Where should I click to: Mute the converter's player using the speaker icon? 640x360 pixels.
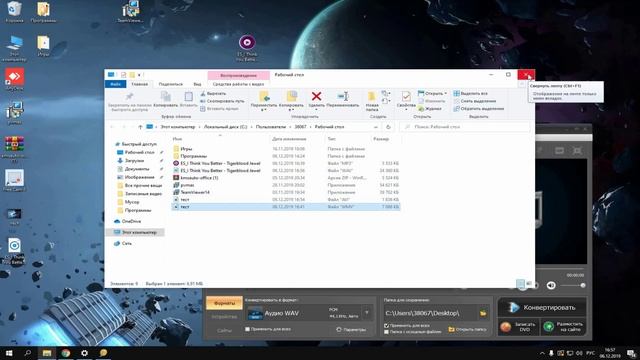click(551, 285)
